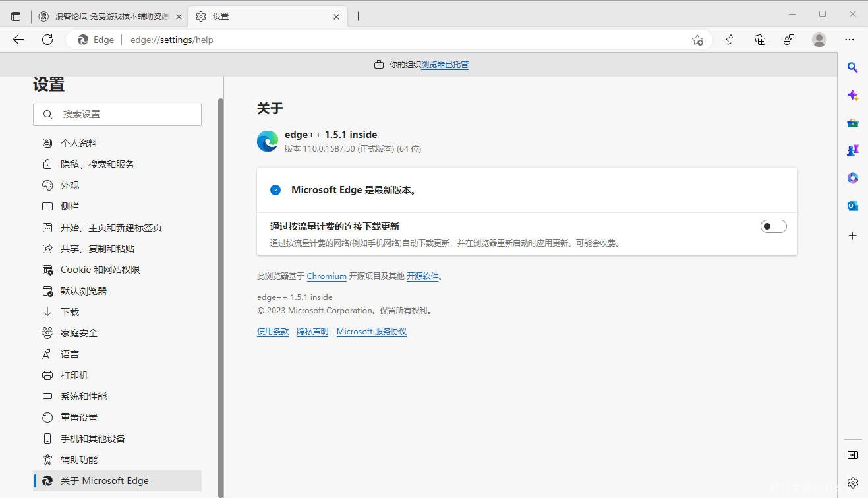Open sidebar Discover sparkle icon
Screen dimensions: 868x498
(852, 95)
